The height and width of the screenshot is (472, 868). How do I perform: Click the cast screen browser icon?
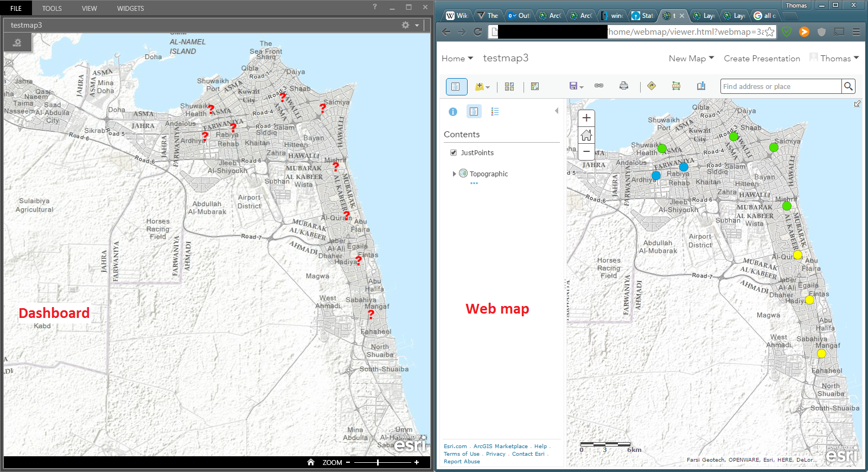[839, 32]
